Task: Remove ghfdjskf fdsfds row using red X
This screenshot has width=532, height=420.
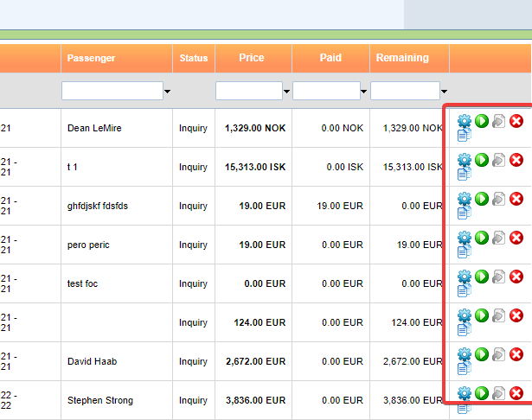Action: point(516,199)
